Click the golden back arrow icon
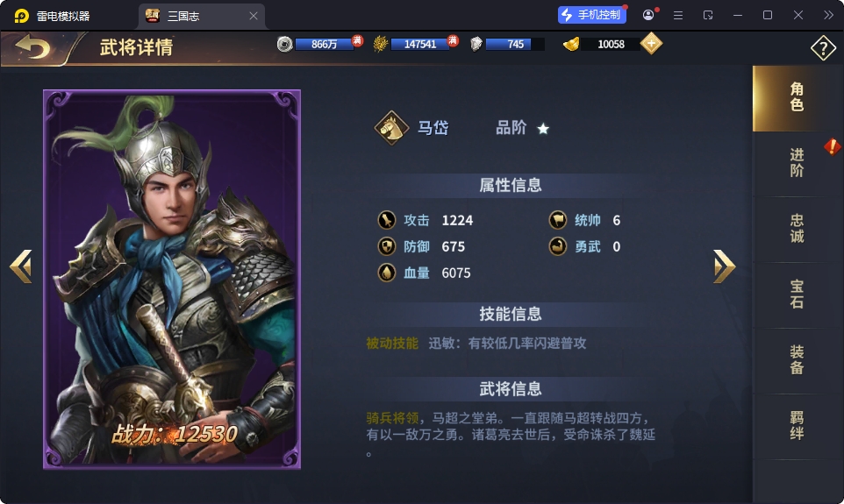Viewport: 844px width, 504px height. 32,47
